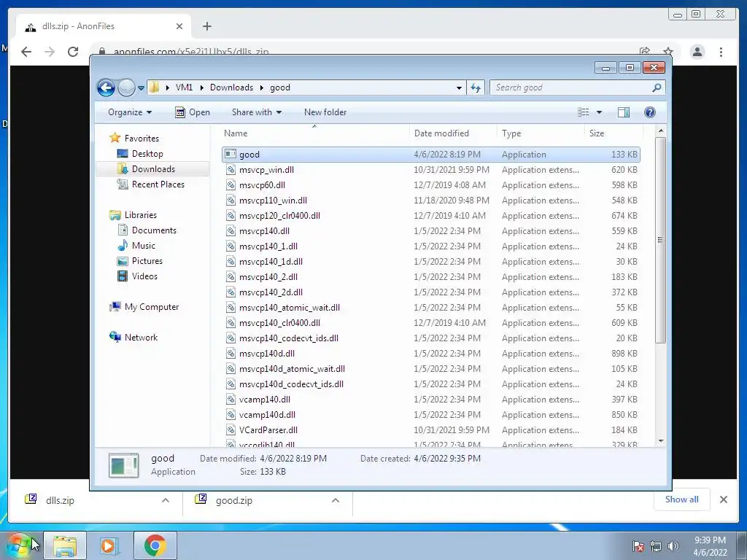The height and width of the screenshot is (560, 747).
Task: Sort by Date modified column
Action: click(x=453, y=133)
